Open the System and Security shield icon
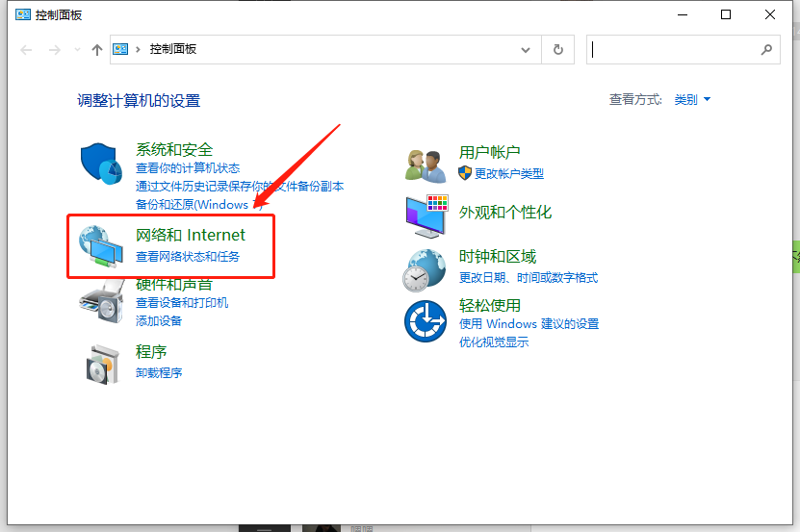The height and width of the screenshot is (532, 800). coord(101,164)
